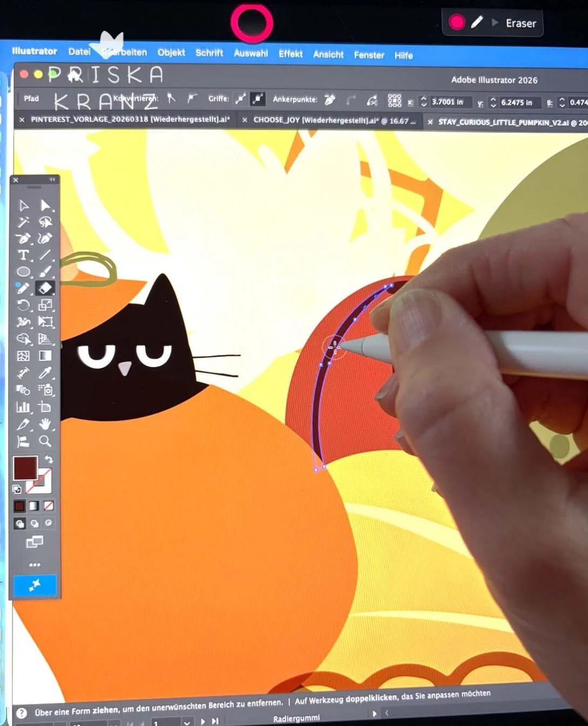Image resolution: width=588 pixels, height=726 pixels.
Task: Open the Ansicht menu
Action: (x=329, y=54)
